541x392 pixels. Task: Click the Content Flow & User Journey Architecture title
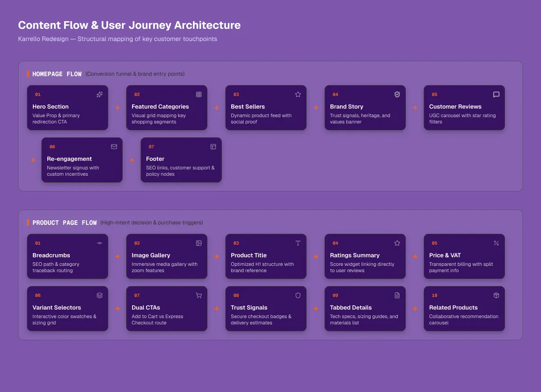pos(129,25)
